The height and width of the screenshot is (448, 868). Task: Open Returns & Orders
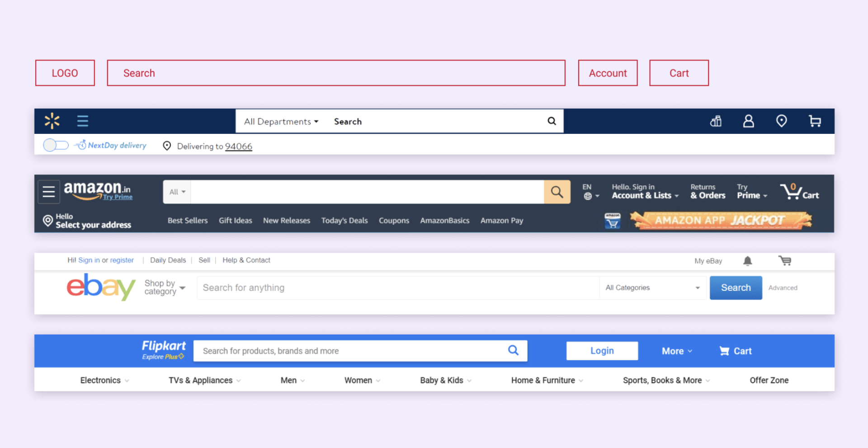(x=708, y=191)
